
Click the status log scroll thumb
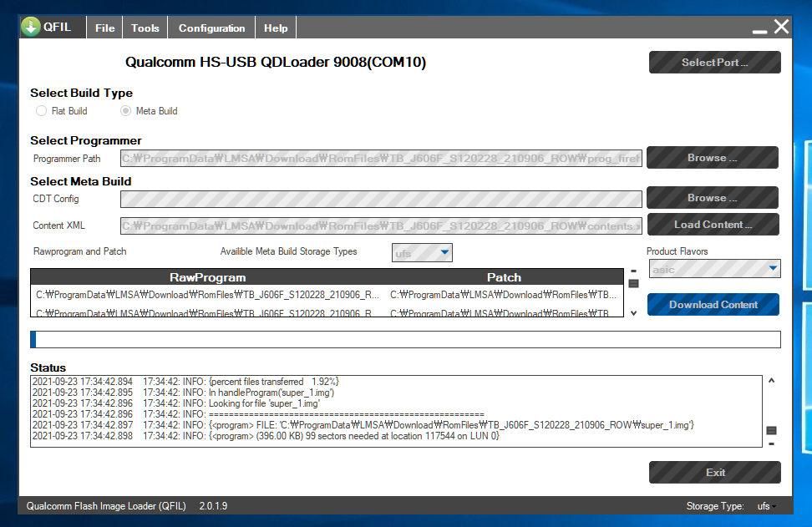coord(772,430)
